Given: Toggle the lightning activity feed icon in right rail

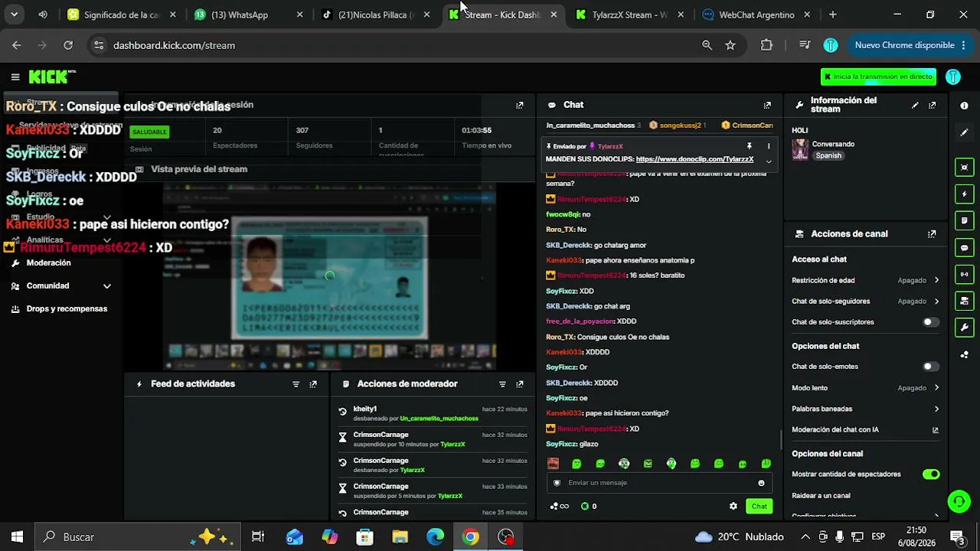Looking at the screenshot, I should point(964,194).
